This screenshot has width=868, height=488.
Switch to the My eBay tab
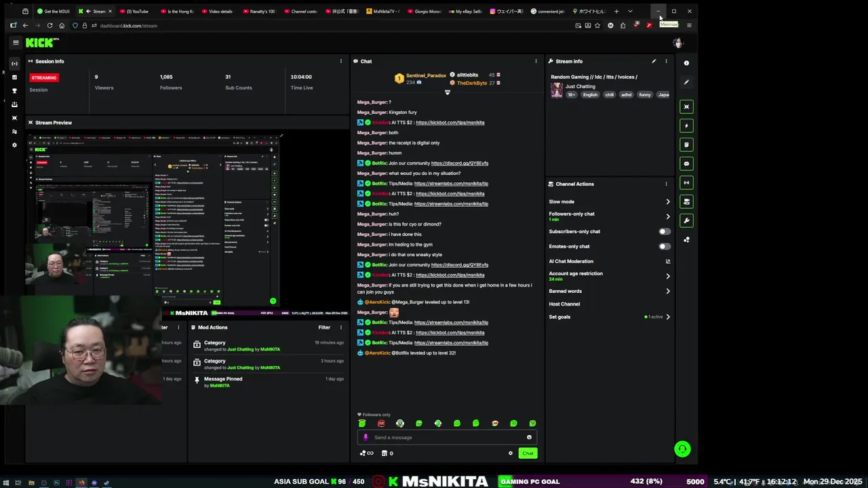467,11
